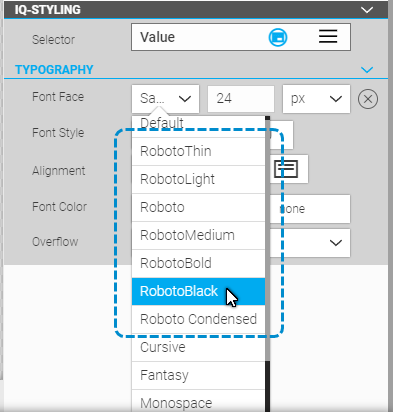Click the Font Style label
This screenshot has height=412, width=393.
(x=58, y=133)
